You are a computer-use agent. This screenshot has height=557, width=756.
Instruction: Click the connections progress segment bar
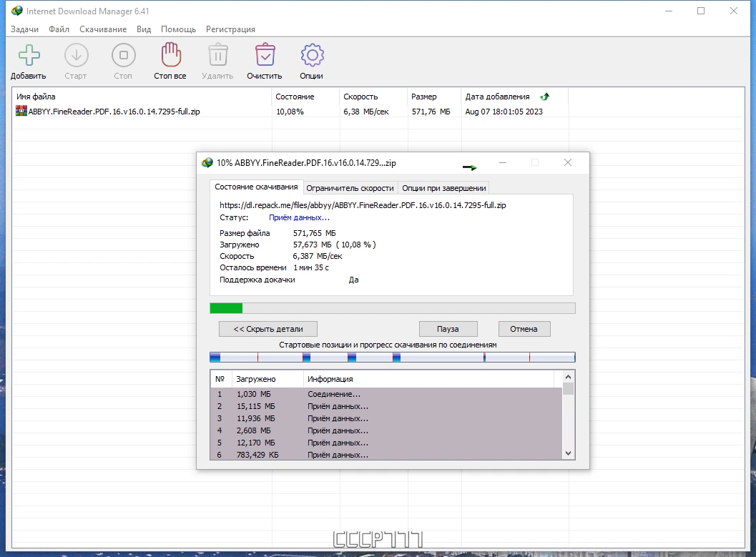pyautogui.click(x=393, y=357)
